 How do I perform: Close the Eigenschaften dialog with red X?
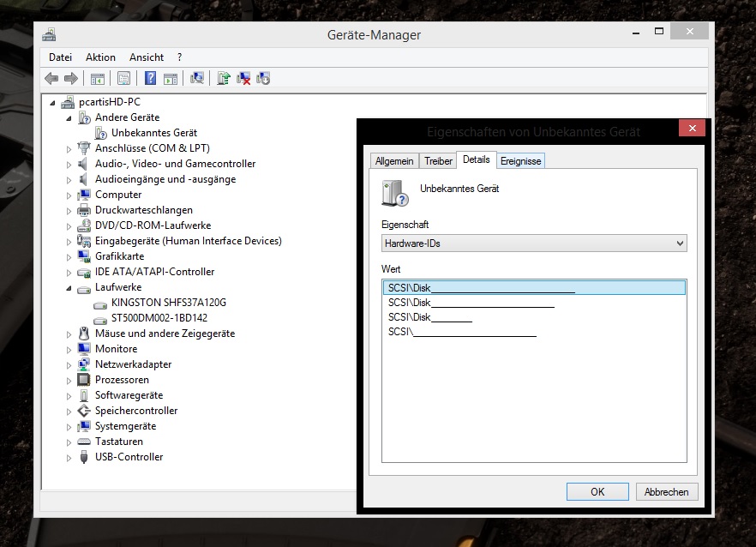[x=692, y=128]
